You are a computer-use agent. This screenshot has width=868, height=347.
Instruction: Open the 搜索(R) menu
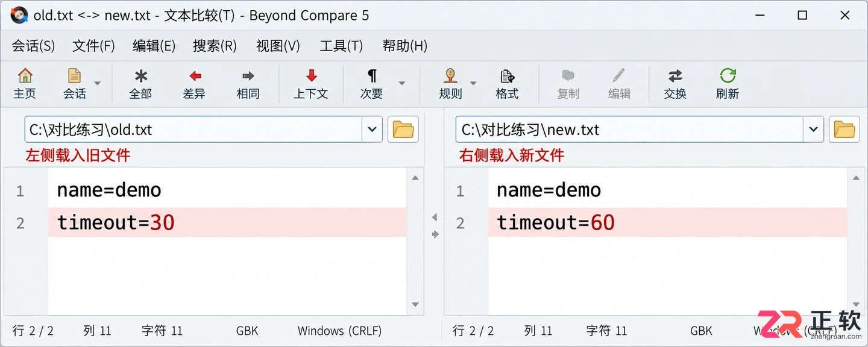[x=215, y=46]
